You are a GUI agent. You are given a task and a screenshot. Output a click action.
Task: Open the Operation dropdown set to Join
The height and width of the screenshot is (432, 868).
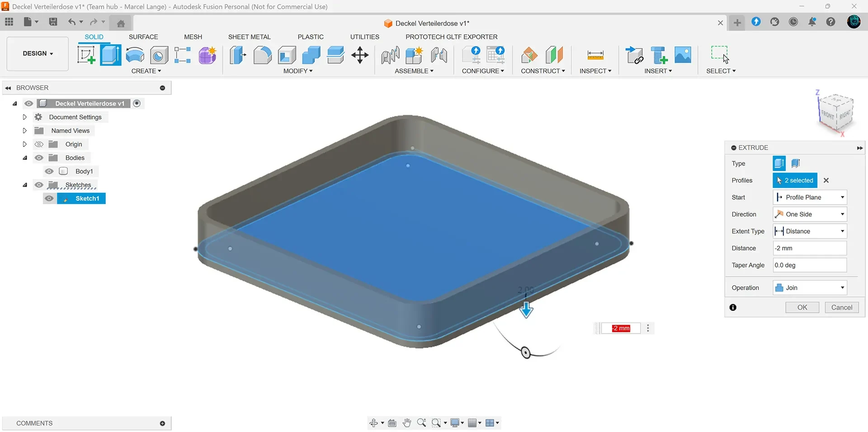point(810,288)
